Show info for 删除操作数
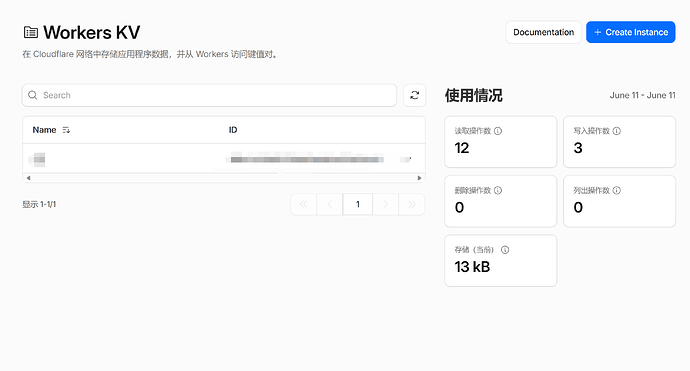 [498, 190]
